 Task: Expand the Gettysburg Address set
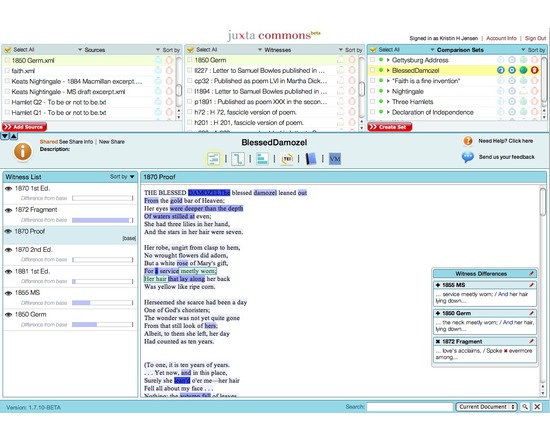388,60
